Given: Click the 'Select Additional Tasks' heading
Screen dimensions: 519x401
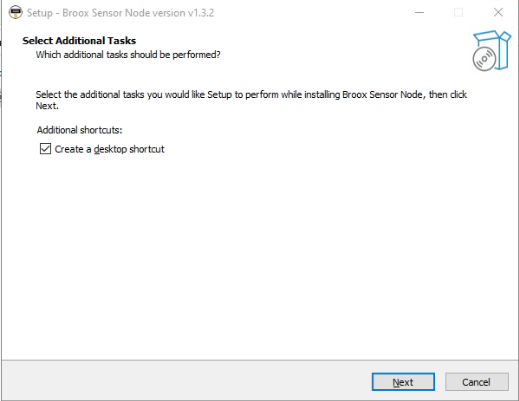Looking at the screenshot, I should [x=79, y=41].
